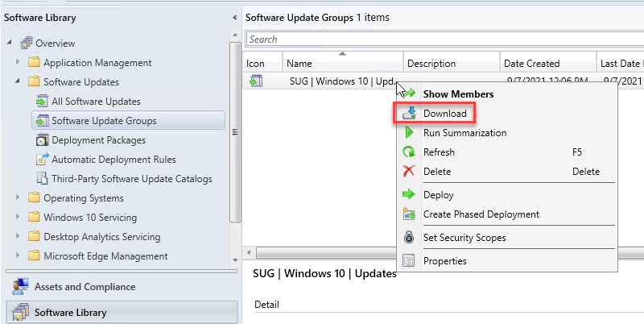This screenshot has width=644, height=324.
Task: Expand the Application Management folder
Action: (18, 63)
